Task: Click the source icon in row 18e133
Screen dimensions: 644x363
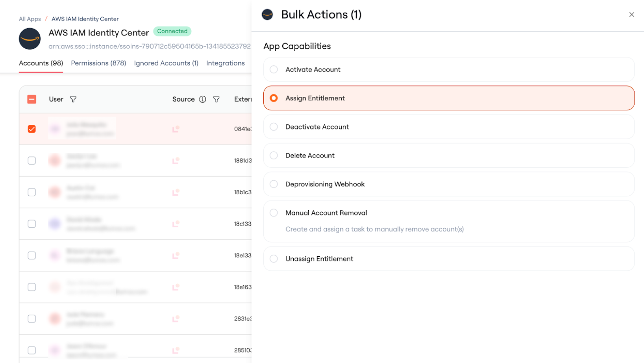Action: click(x=176, y=256)
